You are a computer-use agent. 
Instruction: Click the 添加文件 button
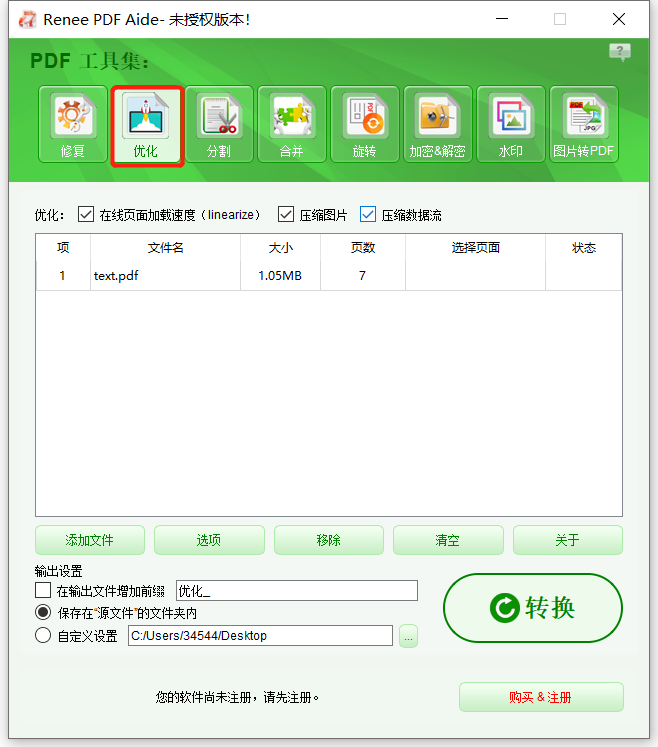(90, 540)
